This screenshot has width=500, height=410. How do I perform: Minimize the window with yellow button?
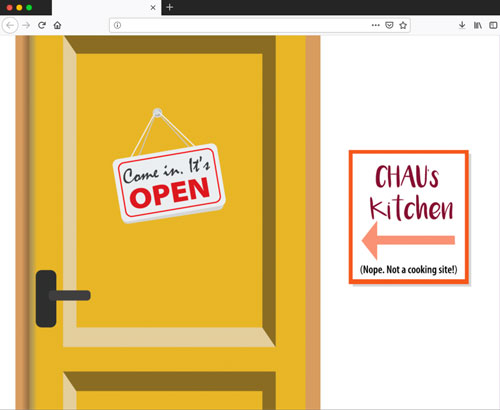[x=19, y=7]
